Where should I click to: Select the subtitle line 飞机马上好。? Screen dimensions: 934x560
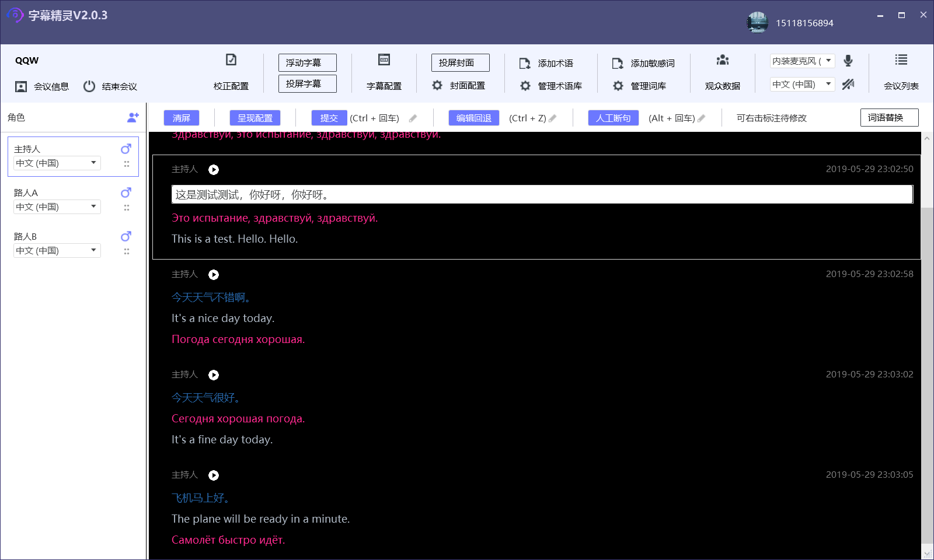tap(200, 498)
